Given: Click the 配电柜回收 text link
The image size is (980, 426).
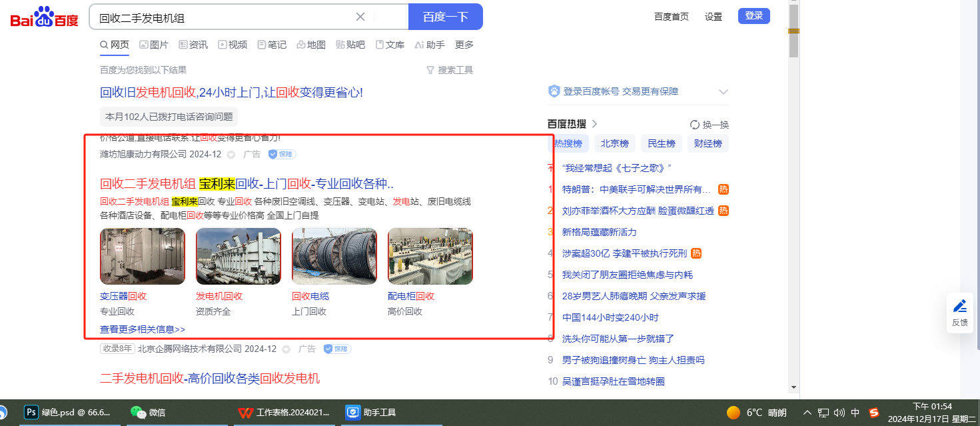Looking at the screenshot, I should pos(411,296).
